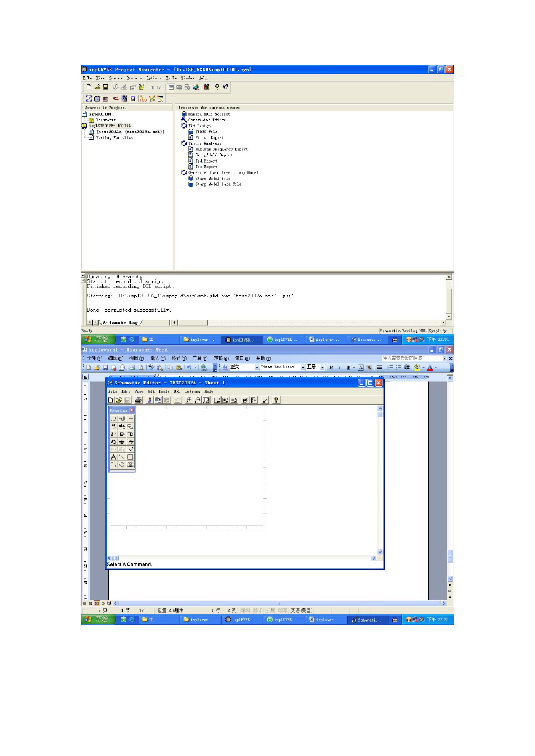Click the checkmark icon in Schematic Editor toolbar
Viewport: 535px width, 756px height.
tap(265, 400)
